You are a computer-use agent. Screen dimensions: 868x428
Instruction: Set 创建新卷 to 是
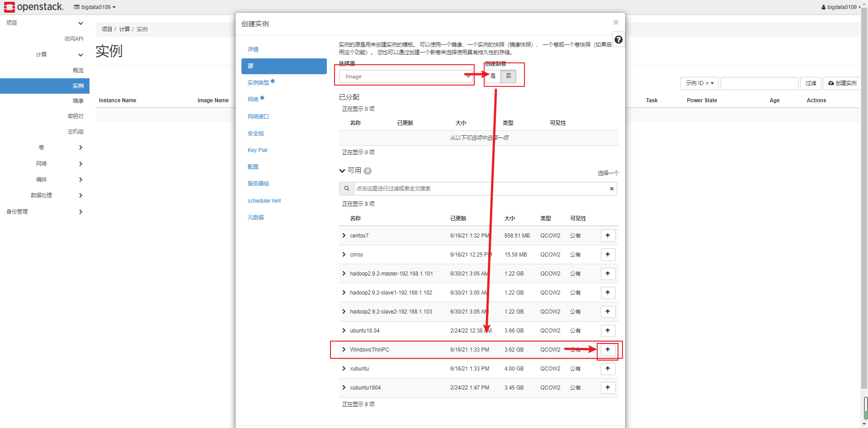[493, 76]
